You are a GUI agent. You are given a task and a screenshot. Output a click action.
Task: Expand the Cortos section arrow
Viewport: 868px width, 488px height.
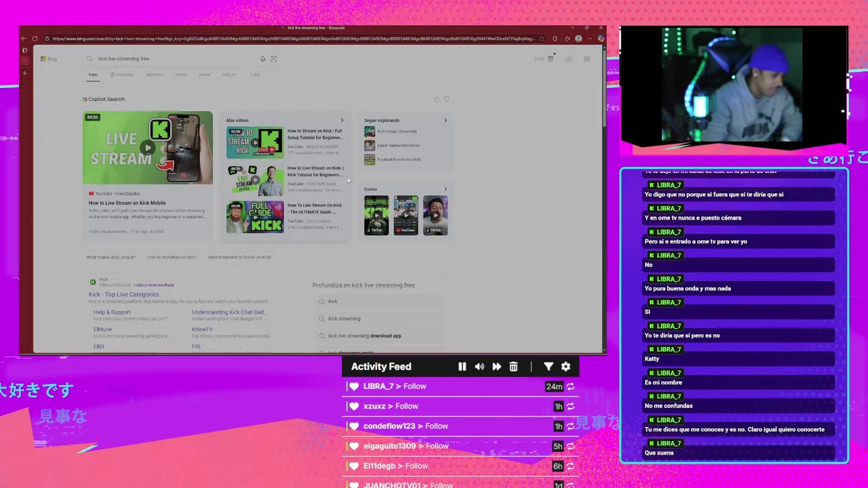point(446,189)
